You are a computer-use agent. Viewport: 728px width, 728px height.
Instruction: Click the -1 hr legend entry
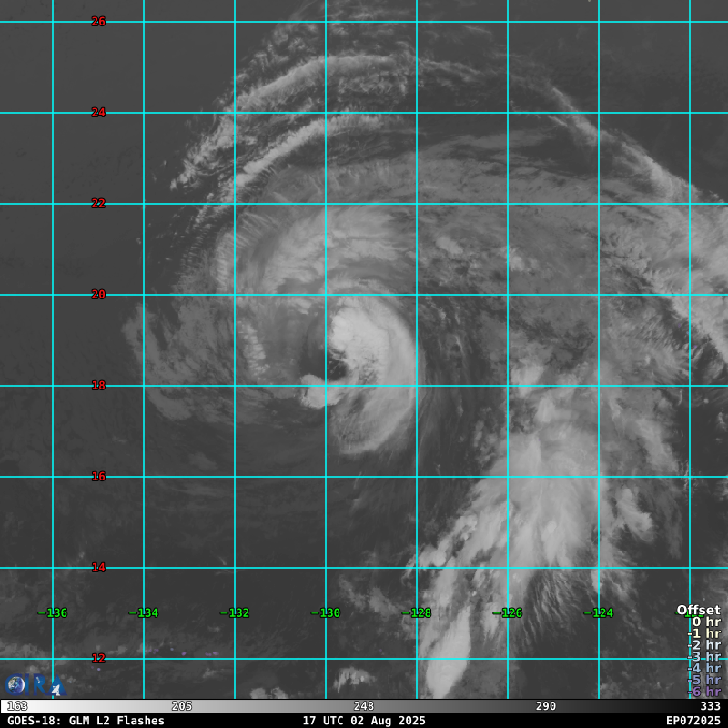[x=703, y=633]
